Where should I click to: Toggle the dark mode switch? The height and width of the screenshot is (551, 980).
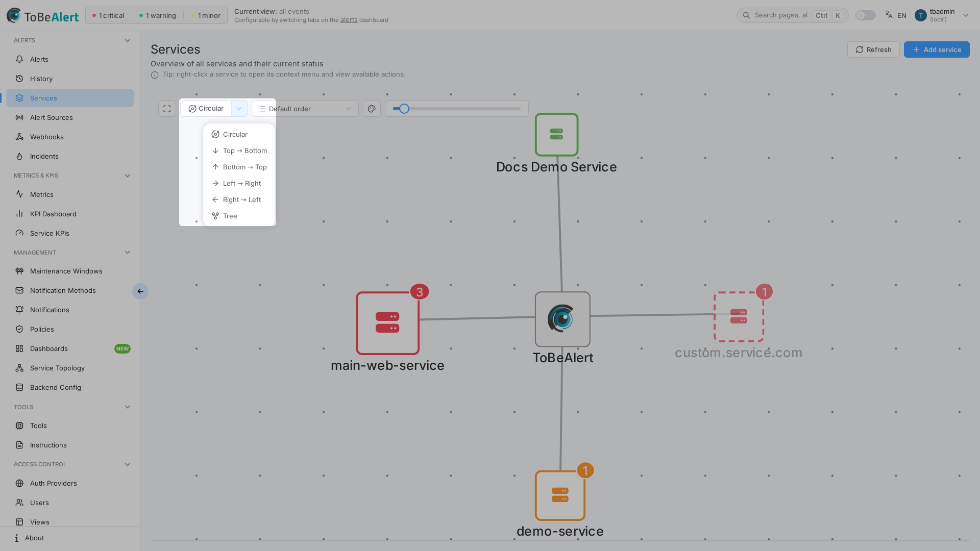pyautogui.click(x=866, y=15)
